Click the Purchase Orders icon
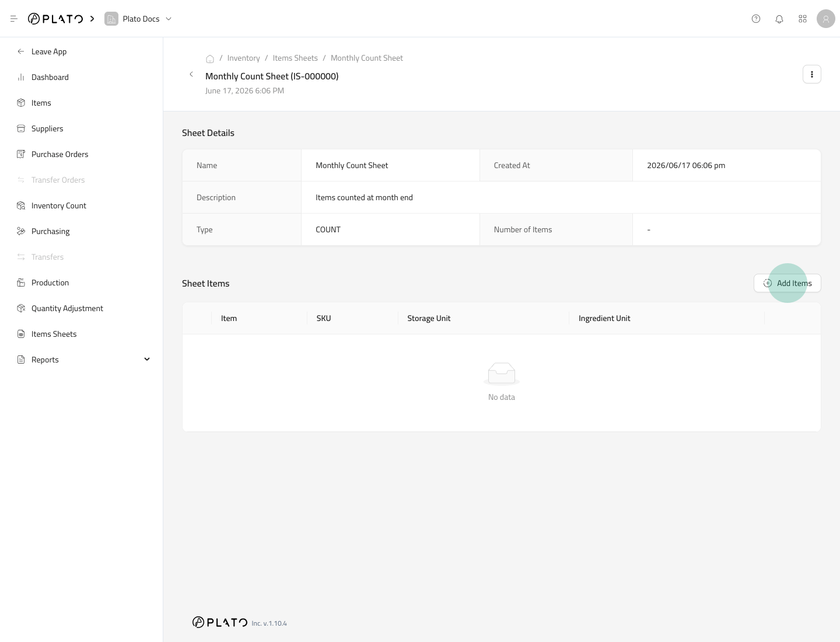 [21, 154]
